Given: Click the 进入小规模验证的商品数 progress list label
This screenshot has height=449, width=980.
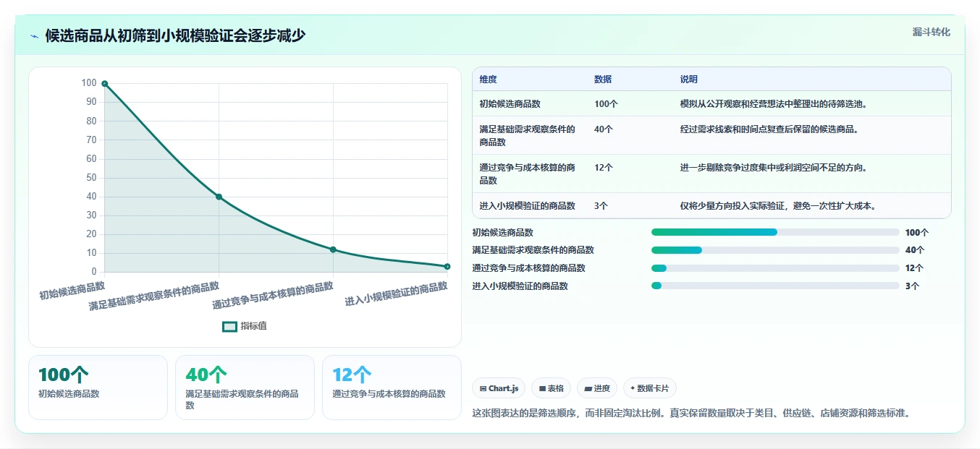Looking at the screenshot, I should (x=520, y=286).
